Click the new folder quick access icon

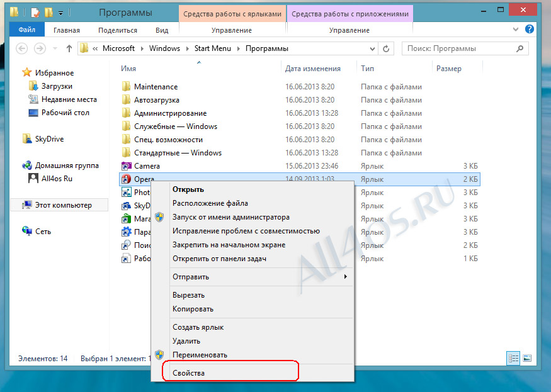49,13
